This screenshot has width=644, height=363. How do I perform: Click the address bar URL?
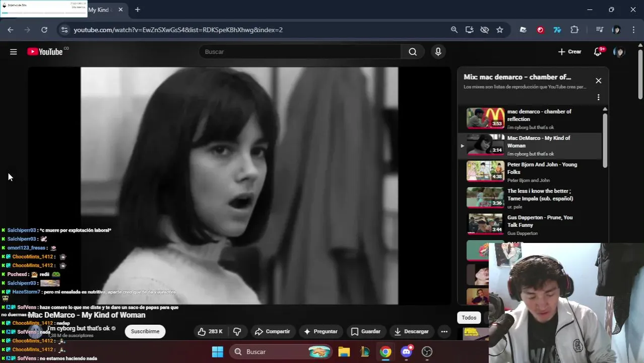tap(178, 30)
